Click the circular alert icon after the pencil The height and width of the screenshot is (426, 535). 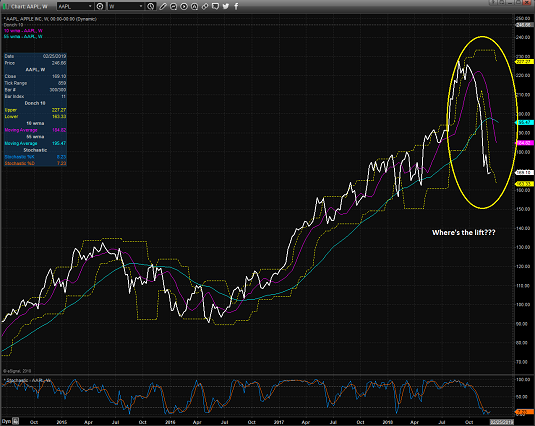173,6
